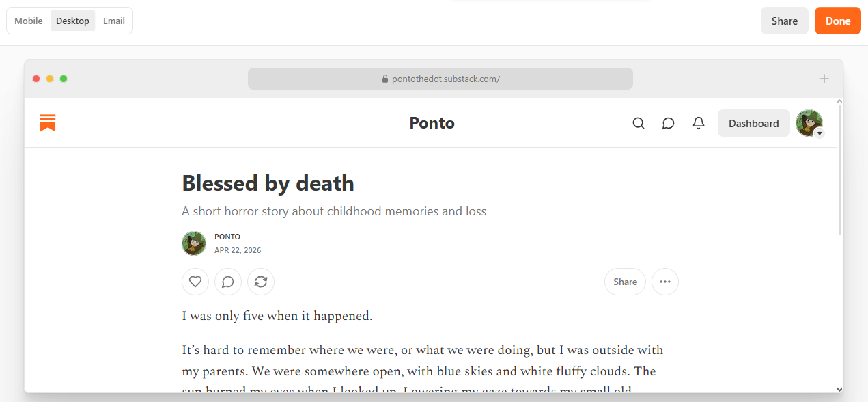
Task: Switch preview to Mobile tab
Action: click(x=29, y=21)
